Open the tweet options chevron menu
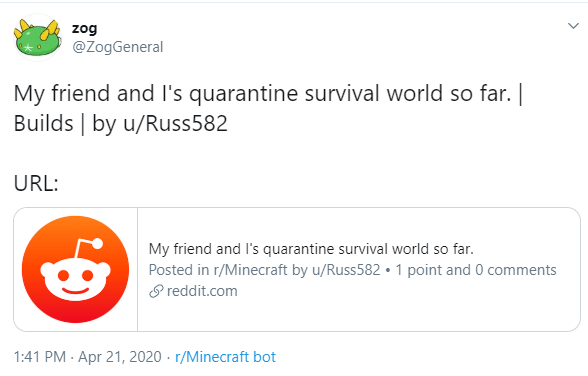This screenshot has width=588, height=376. (573, 26)
